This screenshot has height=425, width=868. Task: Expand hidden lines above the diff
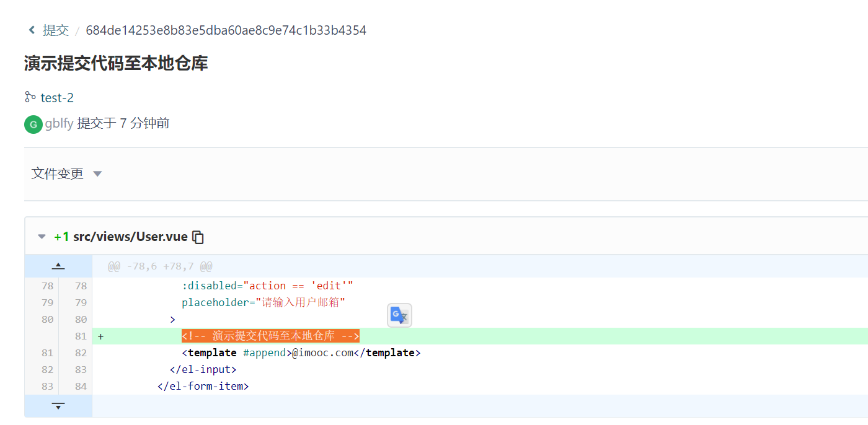click(x=58, y=266)
